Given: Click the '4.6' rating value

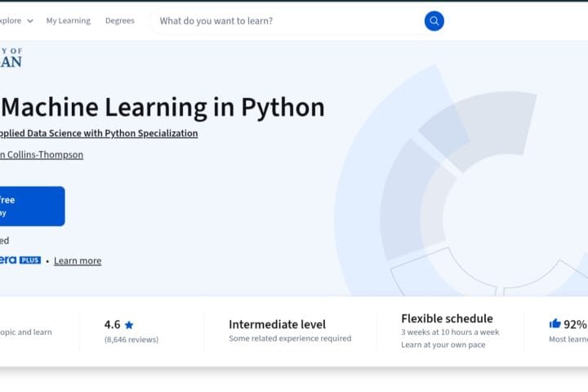Looking at the screenshot, I should click(x=112, y=324).
